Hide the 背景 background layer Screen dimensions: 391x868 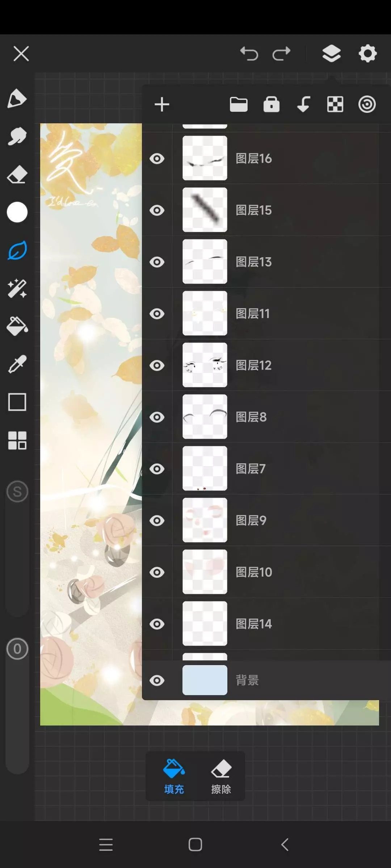(x=157, y=680)
